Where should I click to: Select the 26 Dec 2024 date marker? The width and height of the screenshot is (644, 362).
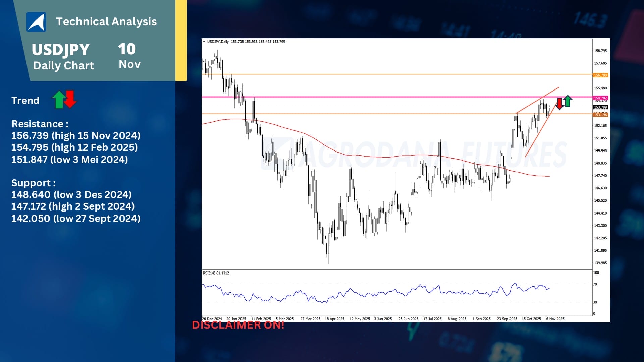(x=212, y=319)
